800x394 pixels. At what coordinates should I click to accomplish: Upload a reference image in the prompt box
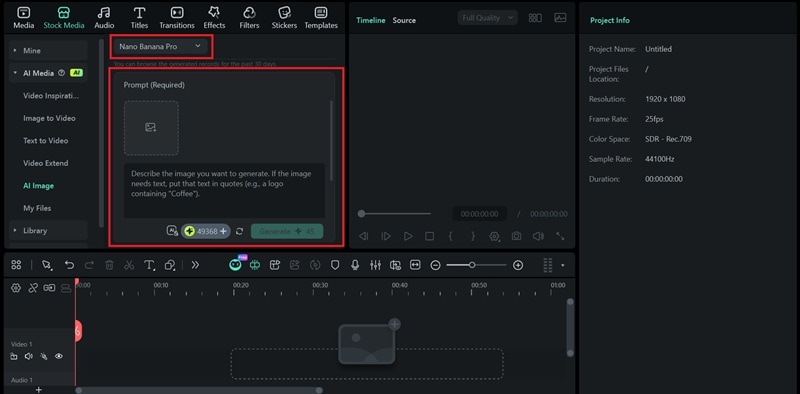(x=151, y=128)
